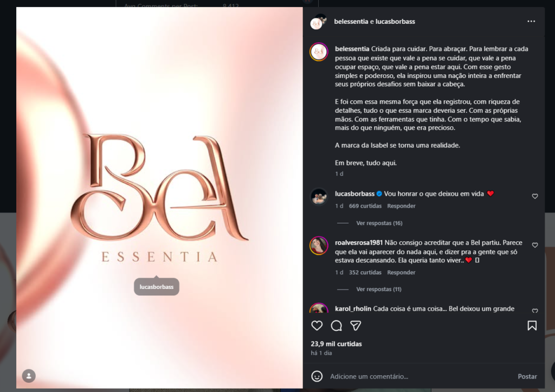Viewport: 555px width, 392px height.
Task: Open lucasborbass profile in post header
Action: (395, 22)
